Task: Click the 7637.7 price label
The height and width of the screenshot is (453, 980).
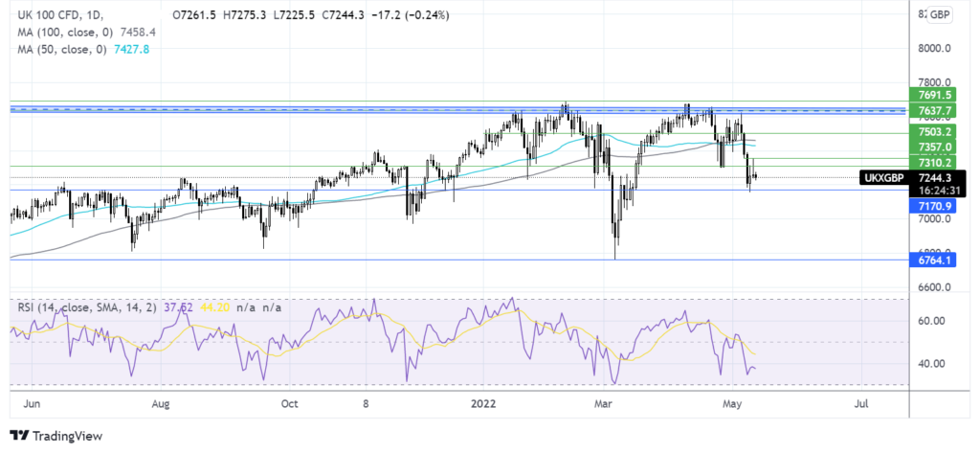Action: [930, 111]
